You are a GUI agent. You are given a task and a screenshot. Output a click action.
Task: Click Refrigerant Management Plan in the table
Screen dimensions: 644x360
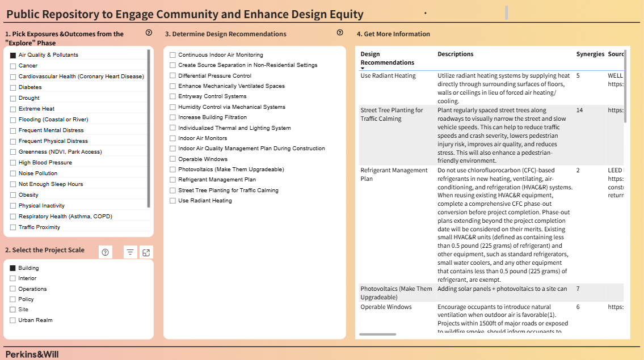click(x=394, y=174)
